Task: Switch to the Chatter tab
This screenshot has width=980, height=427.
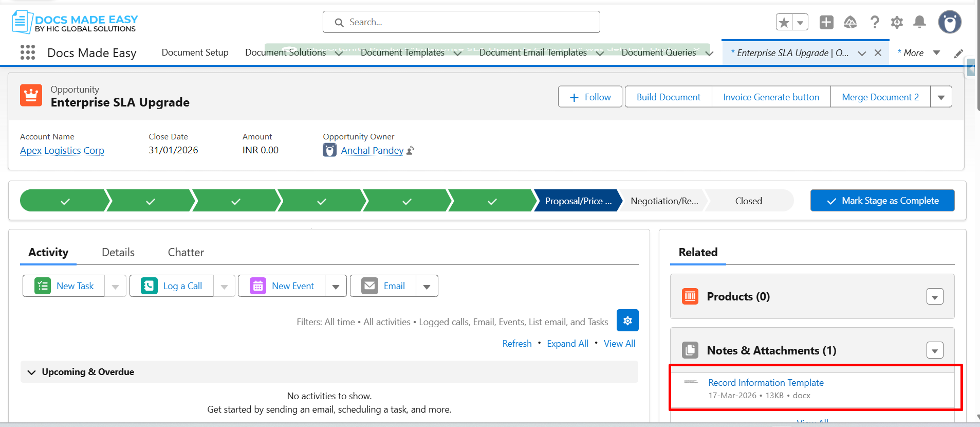Action: [186, 252]
